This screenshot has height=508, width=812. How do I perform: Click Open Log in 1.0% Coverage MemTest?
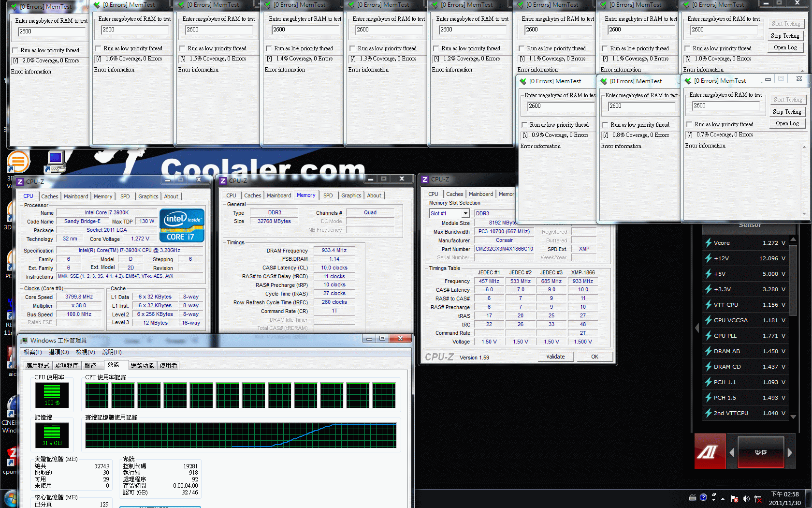click(785, 47)
